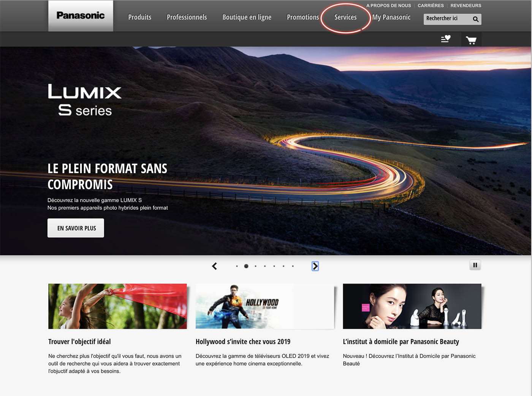Viewport: 532px width, 396px height.
Task: Select the fifth carousel dot
Action: click(x=274, y=266)
